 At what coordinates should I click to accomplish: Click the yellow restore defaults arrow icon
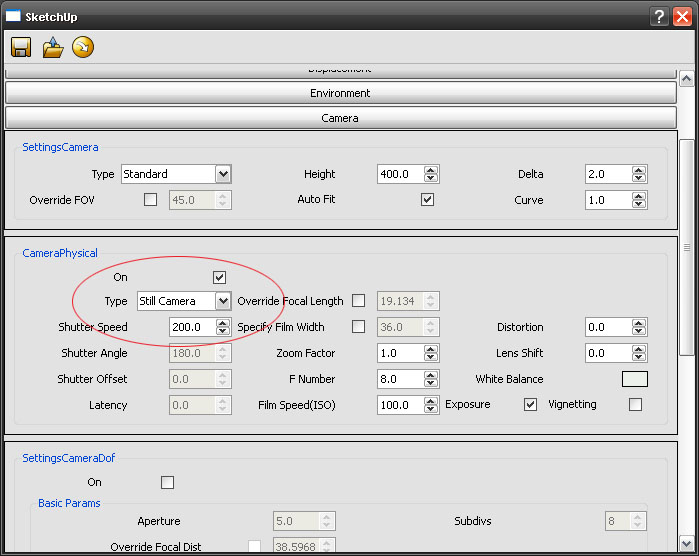(x=83, y=47)
